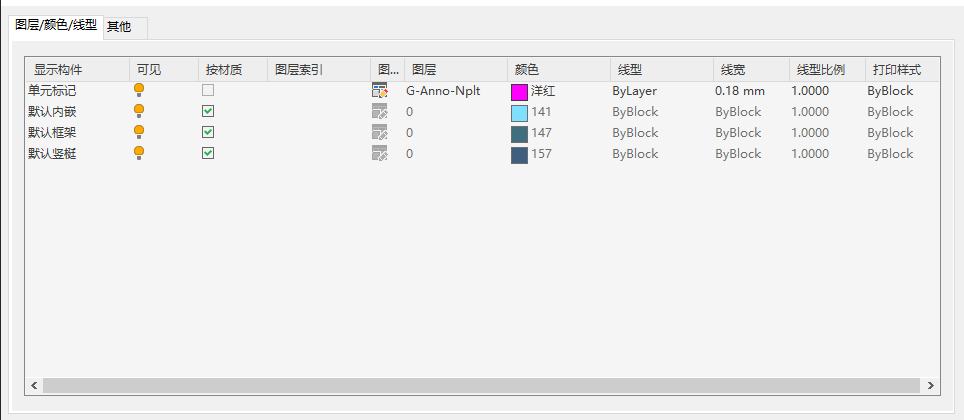Viewport: 964px width, 420px height.
Task: Click G-Anno-Nplt layer name cell
Action: [x=443, y=91]
